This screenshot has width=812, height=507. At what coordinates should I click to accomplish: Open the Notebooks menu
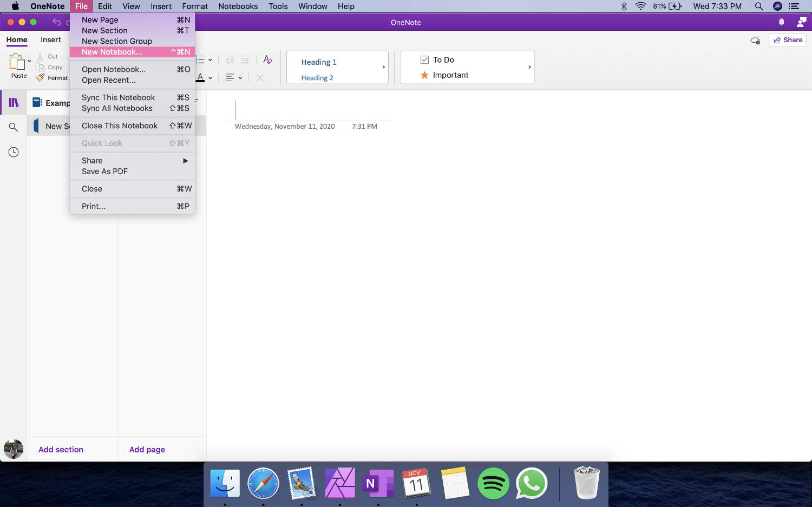pyautogui.click(x=238, y=6)
